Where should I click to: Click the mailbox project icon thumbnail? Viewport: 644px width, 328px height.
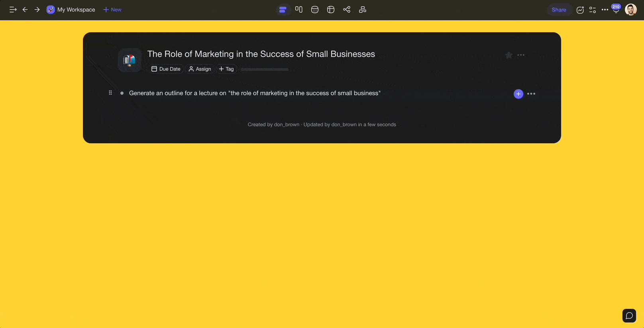pos(130,60)
